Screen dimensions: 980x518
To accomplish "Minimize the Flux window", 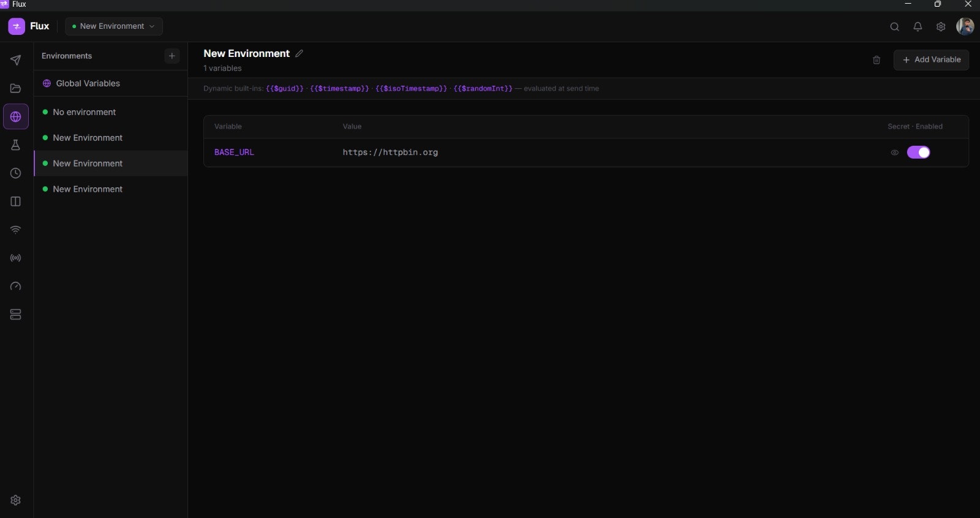I will (x=908, y=4).
